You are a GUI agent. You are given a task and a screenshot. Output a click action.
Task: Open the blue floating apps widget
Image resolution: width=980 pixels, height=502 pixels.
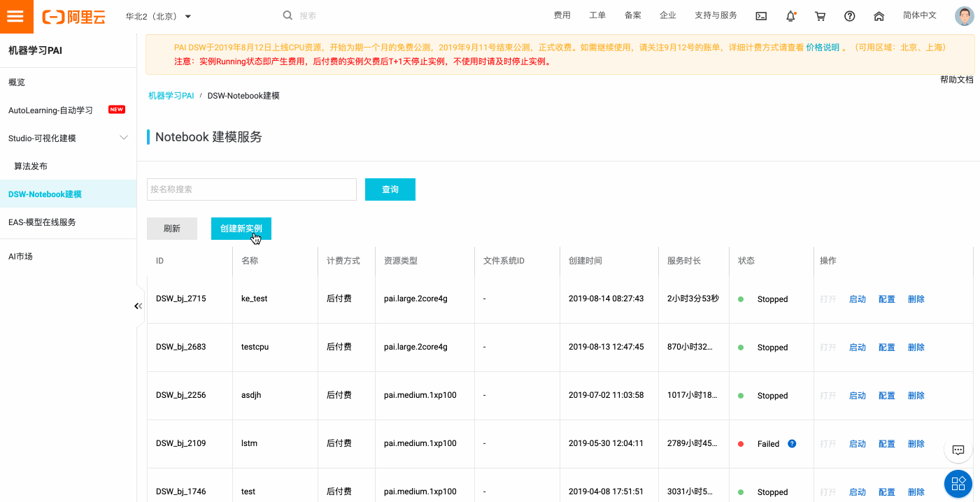tap(958, 483)
